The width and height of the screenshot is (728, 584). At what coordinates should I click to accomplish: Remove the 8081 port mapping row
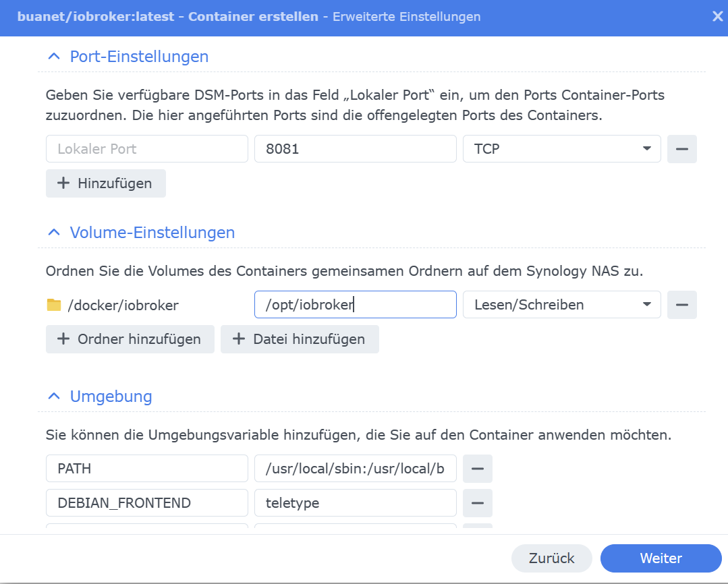coord(682,149)
